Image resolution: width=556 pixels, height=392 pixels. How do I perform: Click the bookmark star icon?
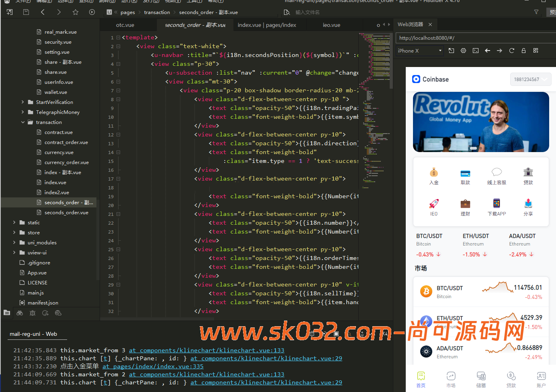75,12
